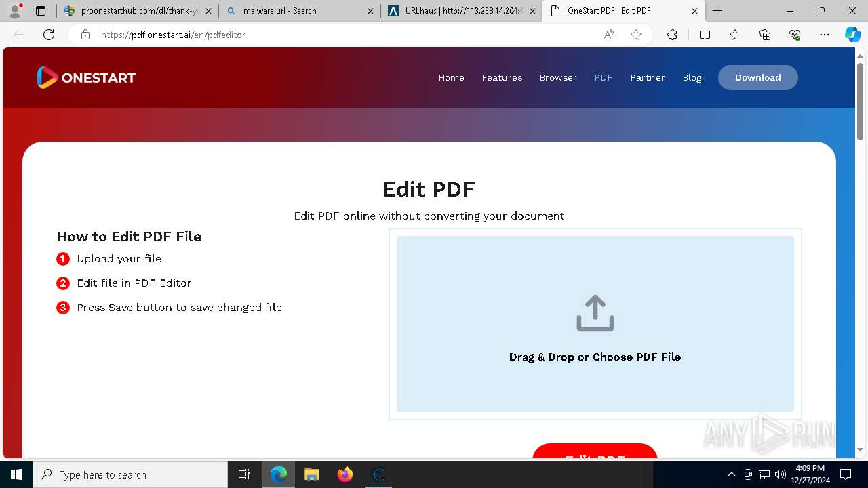The image size is (868, 488).
Task: Open Features in the site navigation
Action: pyautogui.click(x=502, y=77)
